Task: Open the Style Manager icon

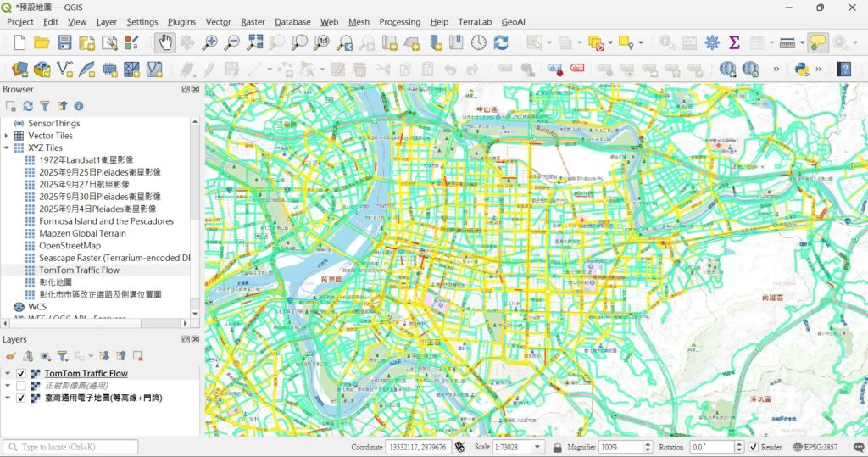Action: click(x=131, y=42)
